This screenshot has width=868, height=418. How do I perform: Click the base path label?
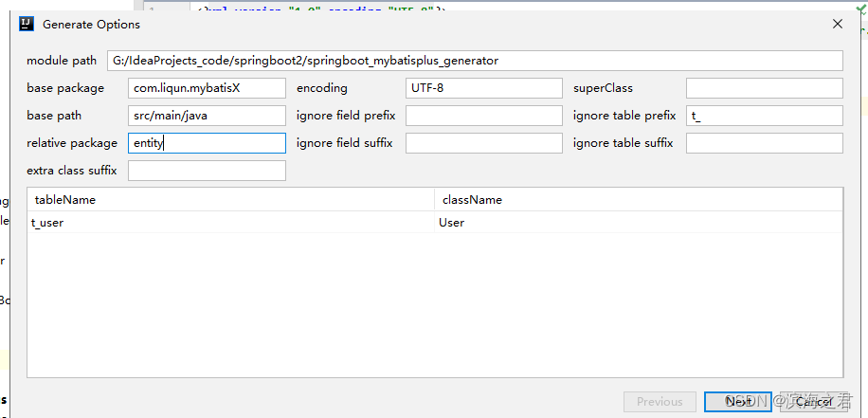54,116
